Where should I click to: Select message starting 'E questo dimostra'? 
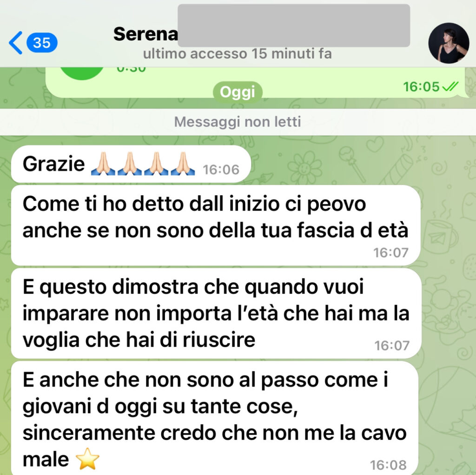pos(216,313)
